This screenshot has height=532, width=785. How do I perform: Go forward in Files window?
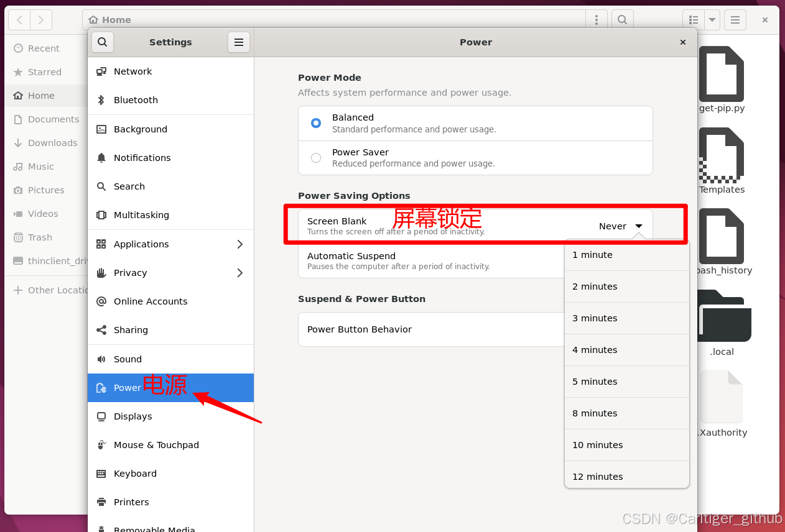click(41, 20)
